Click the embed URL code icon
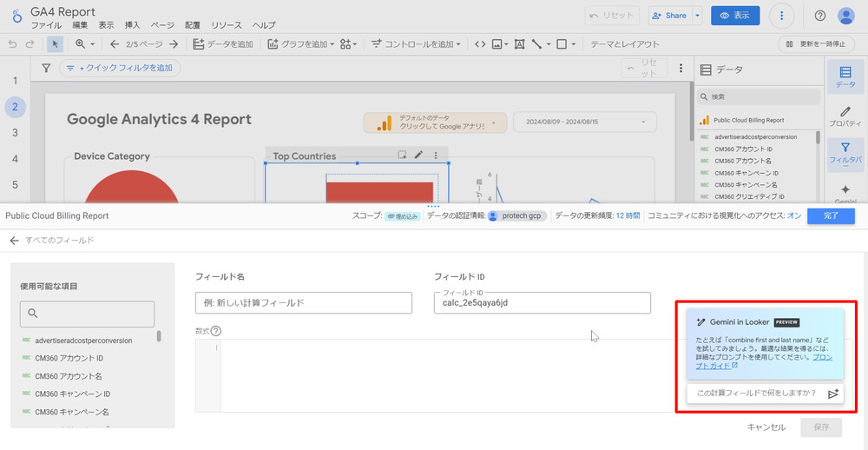This screenshot has width=868, height=450. (x=479, y=44)
